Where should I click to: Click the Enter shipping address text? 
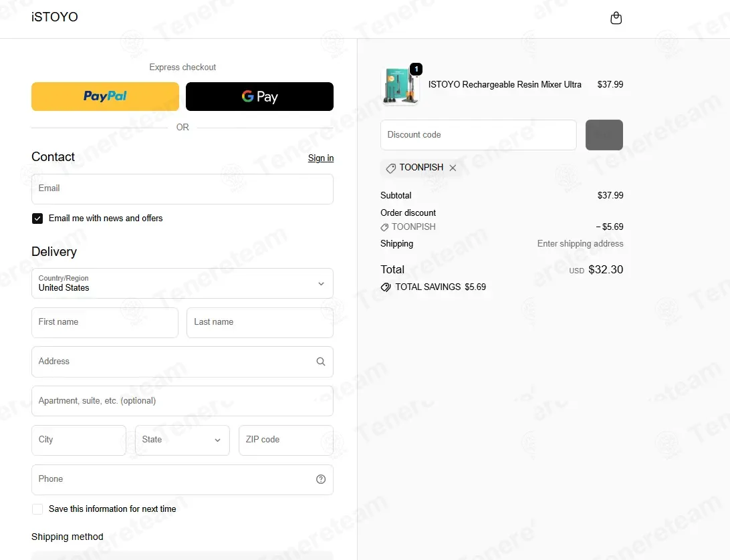pyautogui.click(x=580, y=243)
